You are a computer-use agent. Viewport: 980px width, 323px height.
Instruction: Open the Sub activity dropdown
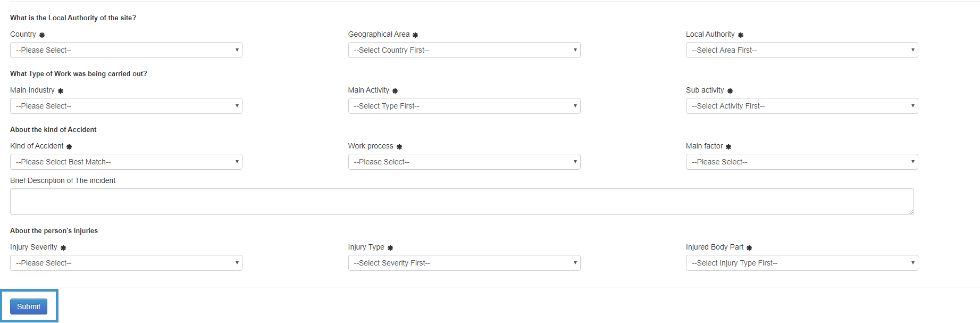click(x=802, y=106)
